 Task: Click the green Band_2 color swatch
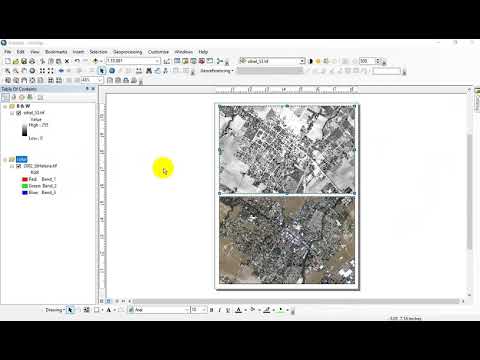click(x=25, y=186)
